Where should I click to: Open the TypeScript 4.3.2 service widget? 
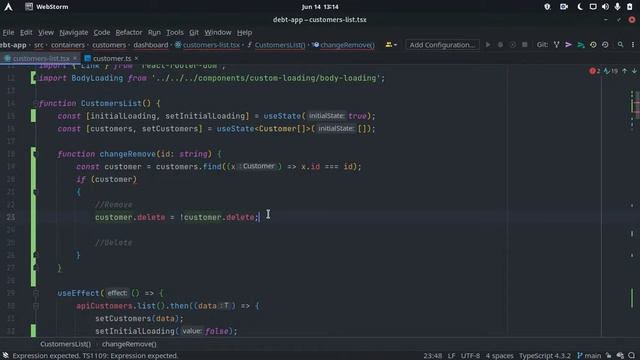pos(544,356)
